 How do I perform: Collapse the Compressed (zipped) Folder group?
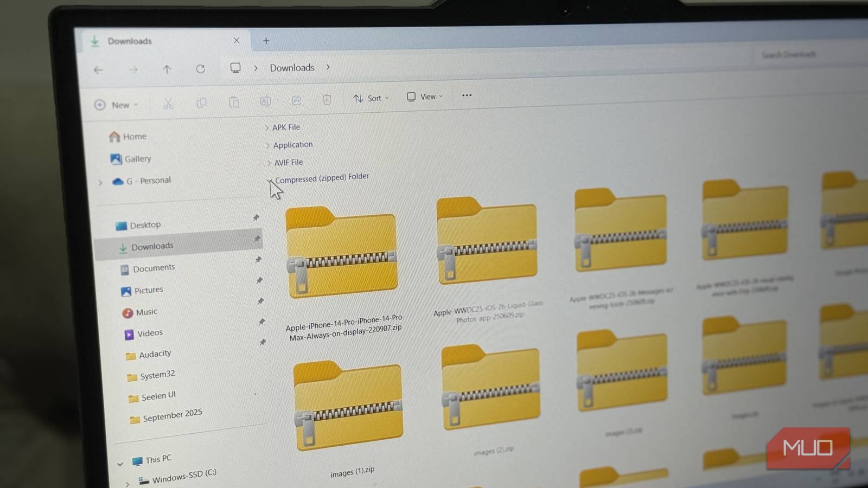[x=270, y=179]
